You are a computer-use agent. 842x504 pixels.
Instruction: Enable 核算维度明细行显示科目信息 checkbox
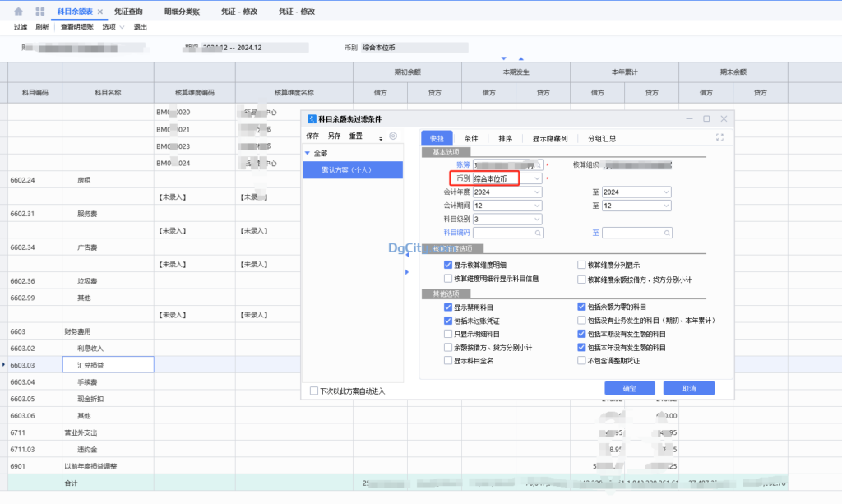[x=448, y=279]
